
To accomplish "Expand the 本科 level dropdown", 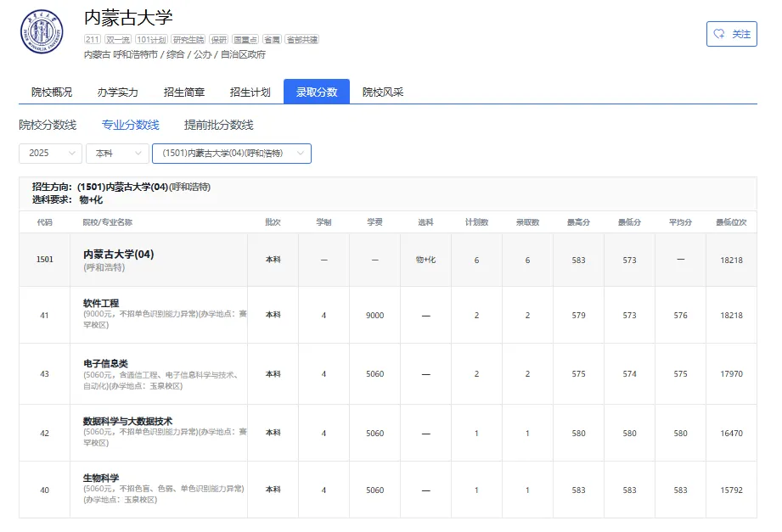I will tap(118, 153).
